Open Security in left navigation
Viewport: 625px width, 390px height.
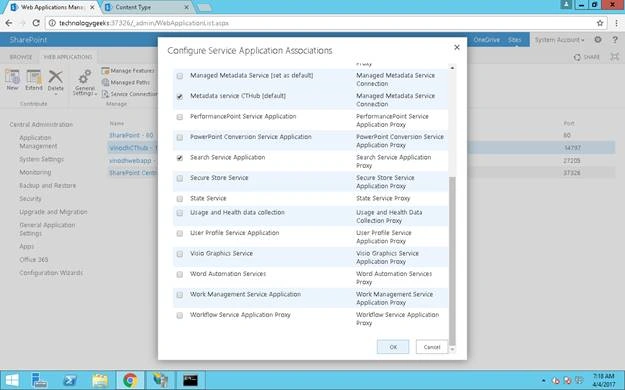click(30, 199)
